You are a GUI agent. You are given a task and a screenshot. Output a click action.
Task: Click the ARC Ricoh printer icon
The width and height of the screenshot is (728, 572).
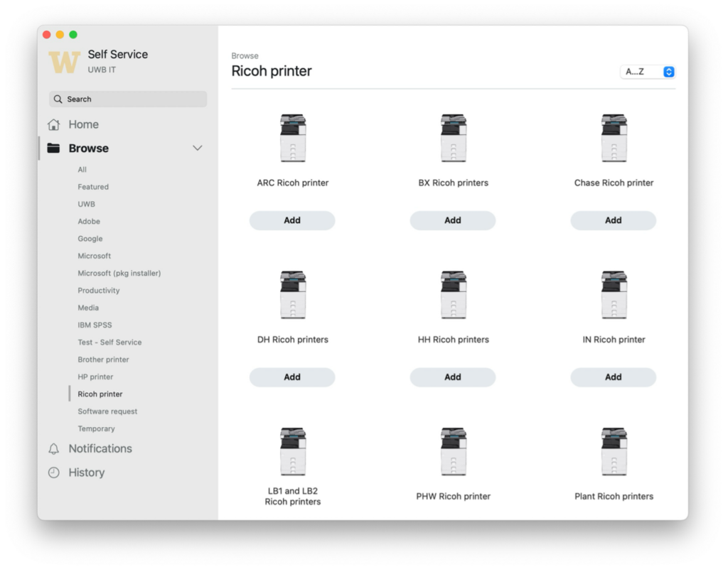[292, 138]
